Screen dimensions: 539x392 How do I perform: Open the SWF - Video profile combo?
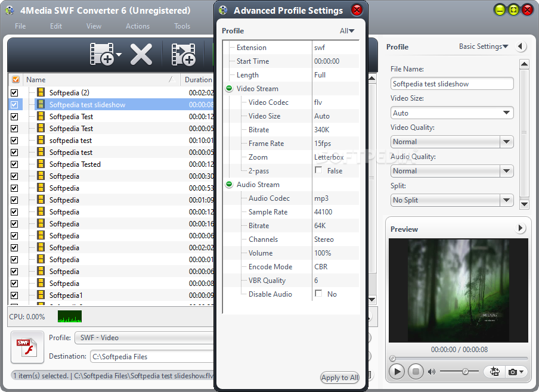144,338
